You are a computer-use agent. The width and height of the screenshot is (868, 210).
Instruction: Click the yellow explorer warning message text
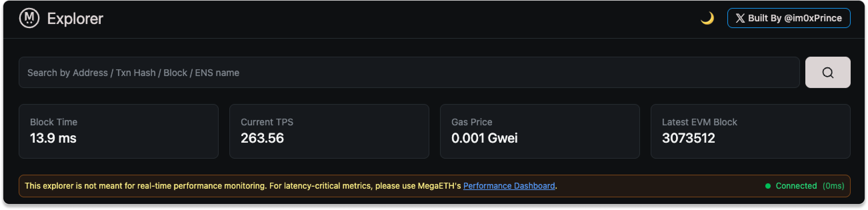pyautogui.click(x=243, y=186)
